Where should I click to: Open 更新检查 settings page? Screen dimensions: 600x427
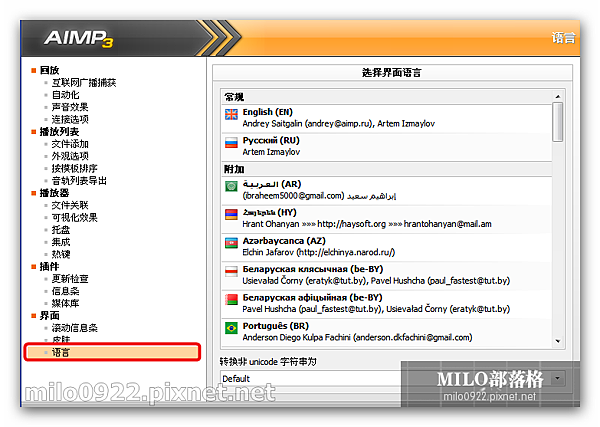point(70,279)
